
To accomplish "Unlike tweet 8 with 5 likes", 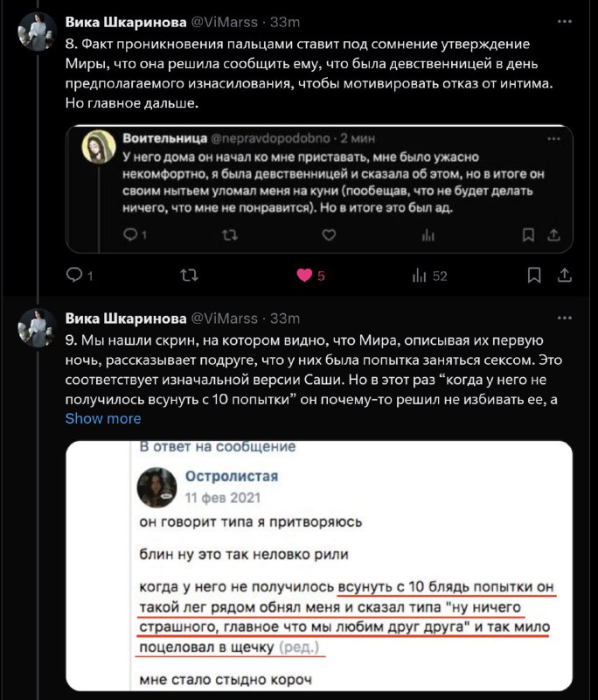I will pos(304,276).
